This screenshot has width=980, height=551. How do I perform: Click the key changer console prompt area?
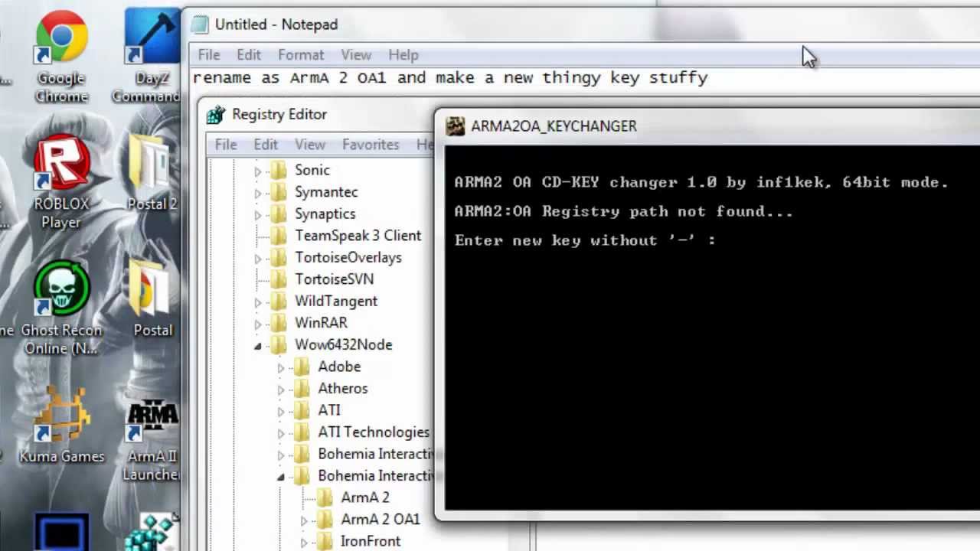click(585, 240)
